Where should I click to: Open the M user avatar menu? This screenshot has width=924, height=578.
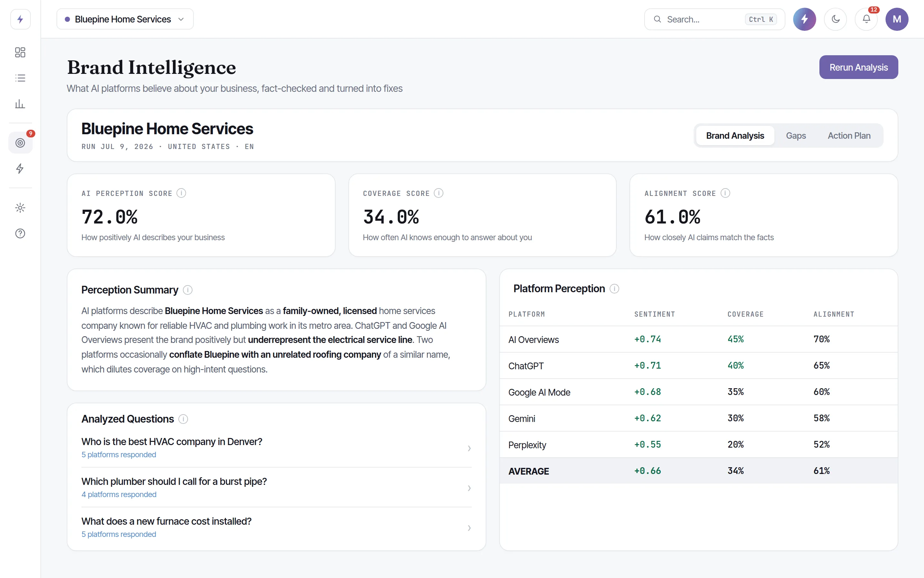pos(897,19)
